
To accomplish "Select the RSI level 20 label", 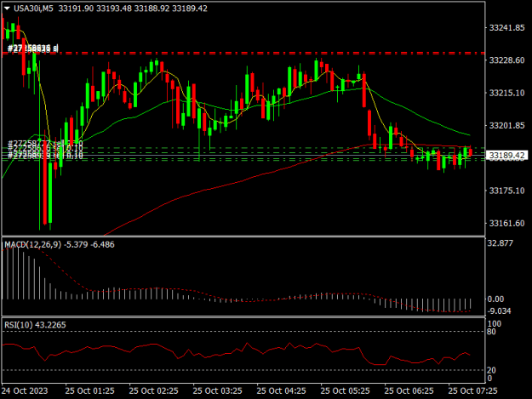I will tap(491, 370).
